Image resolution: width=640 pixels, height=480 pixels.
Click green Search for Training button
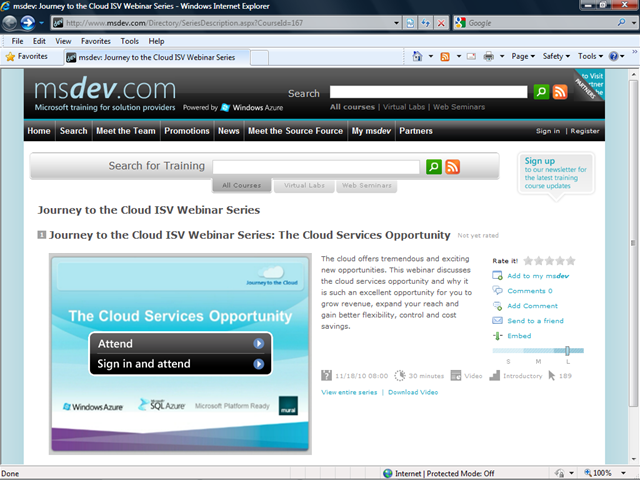pyautogui.click(x=434, y=167)
